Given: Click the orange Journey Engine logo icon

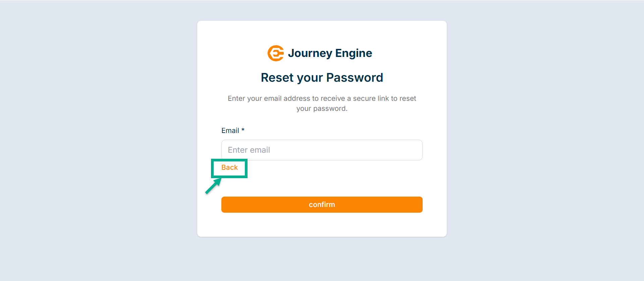Looking at the screenshot, I should (276, 53).
